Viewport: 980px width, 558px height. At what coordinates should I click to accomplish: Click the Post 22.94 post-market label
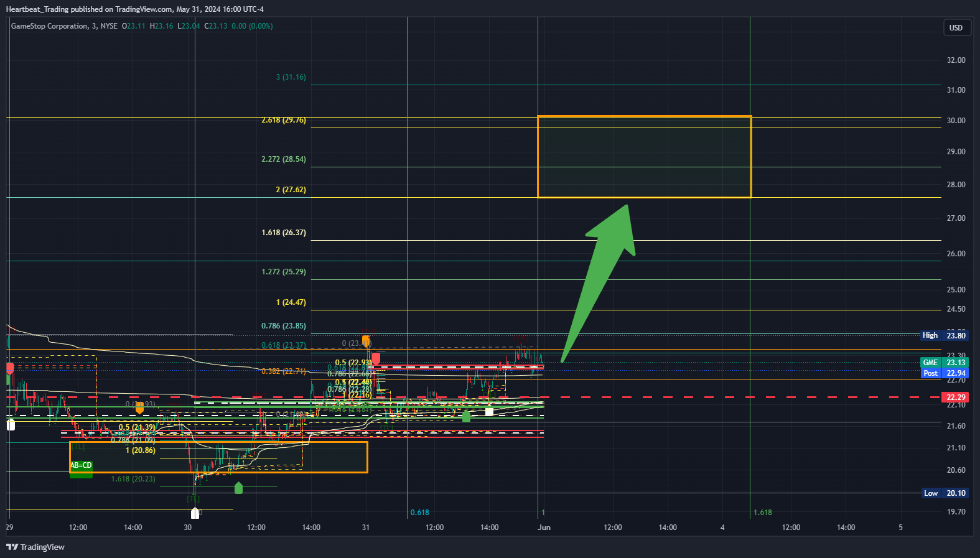pyautogui.click(x=944, y=373)
